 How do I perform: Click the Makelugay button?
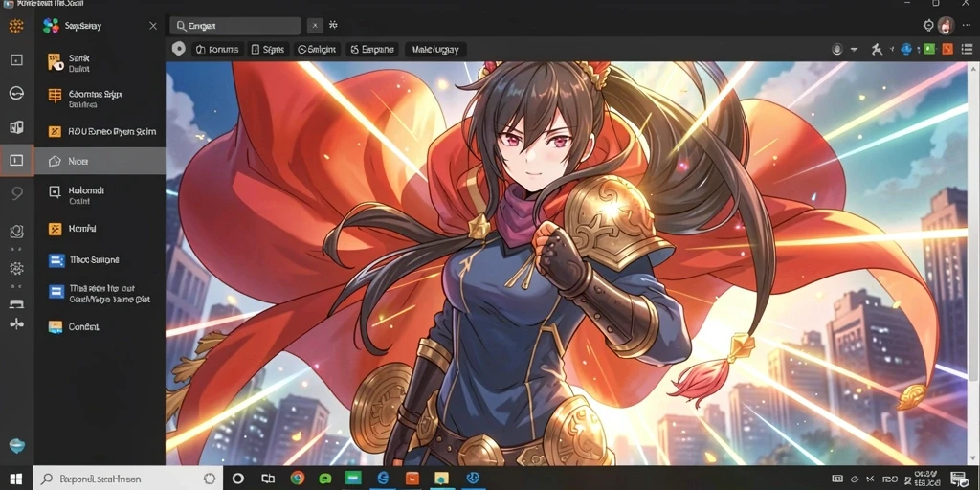[x=435, y=50]
